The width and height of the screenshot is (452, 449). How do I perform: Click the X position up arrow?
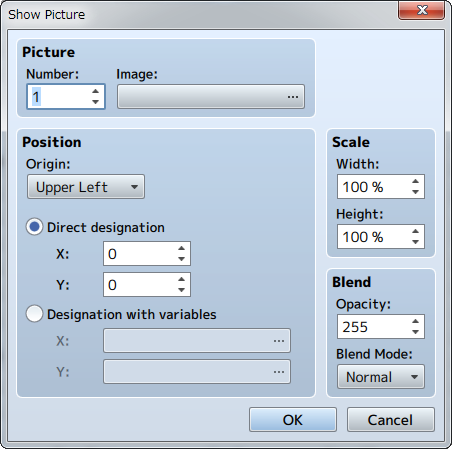pos(181,248)
